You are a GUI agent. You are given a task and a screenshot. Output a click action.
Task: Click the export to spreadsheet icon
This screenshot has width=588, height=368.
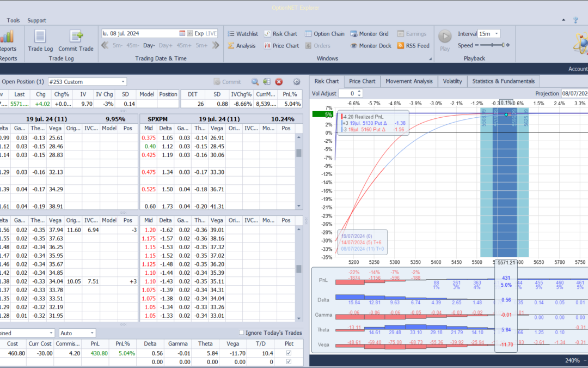tap(267, 82)
